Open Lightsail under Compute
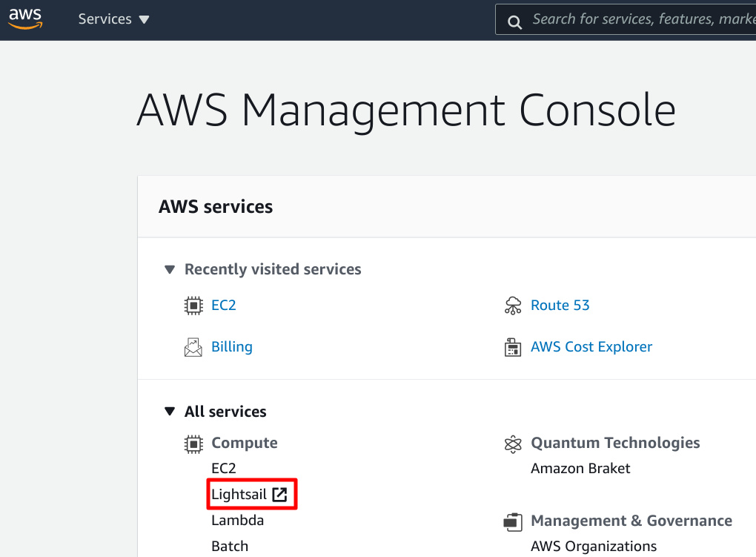This screenshot has width=756, height=557. [239, 494]
